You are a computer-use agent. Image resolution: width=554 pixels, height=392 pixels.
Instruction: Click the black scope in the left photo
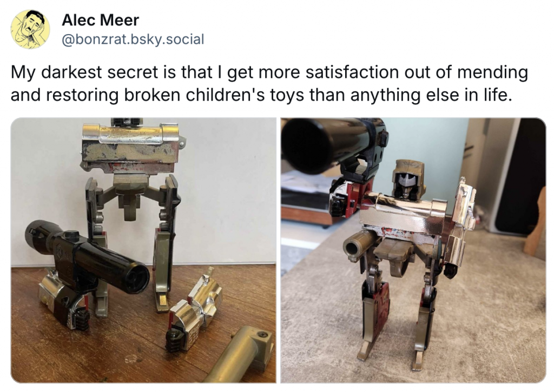click(87, 255)
